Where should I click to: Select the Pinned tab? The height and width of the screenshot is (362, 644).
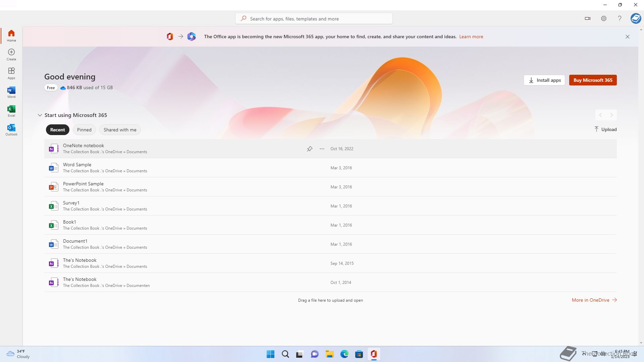coord(84,130)
